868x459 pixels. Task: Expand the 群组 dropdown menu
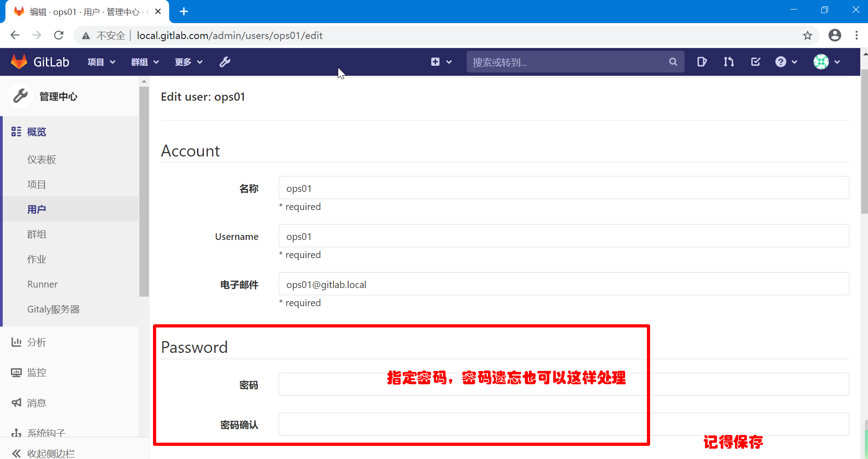(145, 62)
